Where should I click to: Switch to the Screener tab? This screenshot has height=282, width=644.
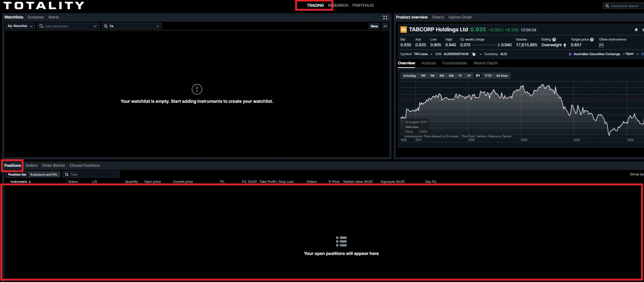pos(36,17)
